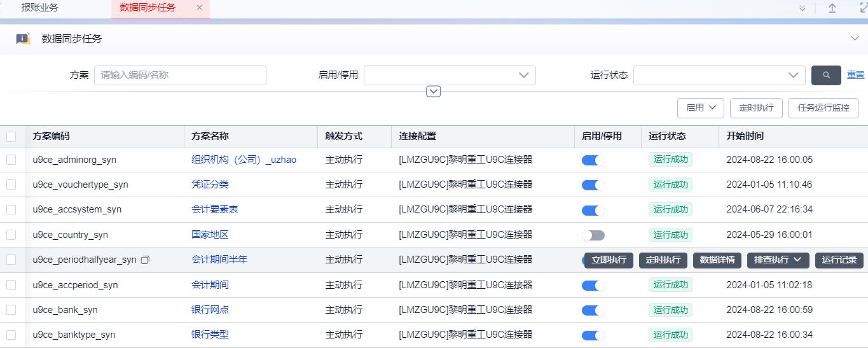Image resolution: width=868 pixels, height=348 pixels.
Task: Click the fullscreen expand icon
Action: (863, 8)
